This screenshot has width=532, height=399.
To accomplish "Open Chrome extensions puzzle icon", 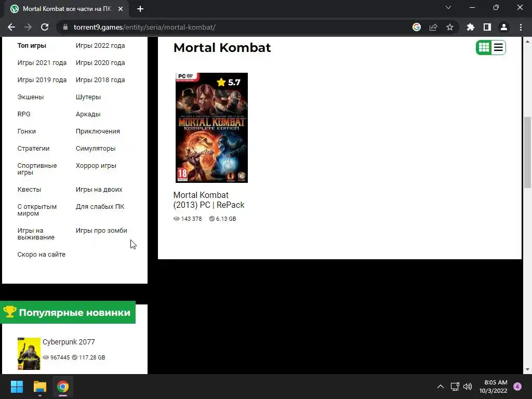I will [x=471, y=27].
